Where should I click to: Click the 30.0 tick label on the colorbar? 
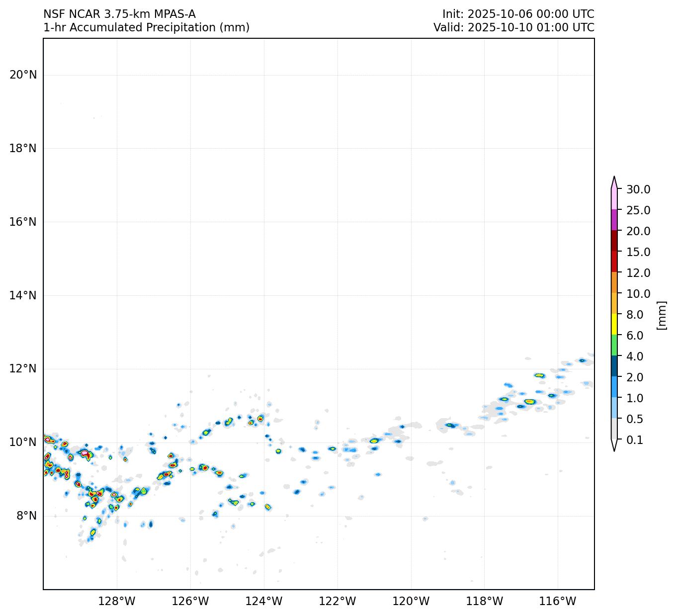(x=638, y=189)
